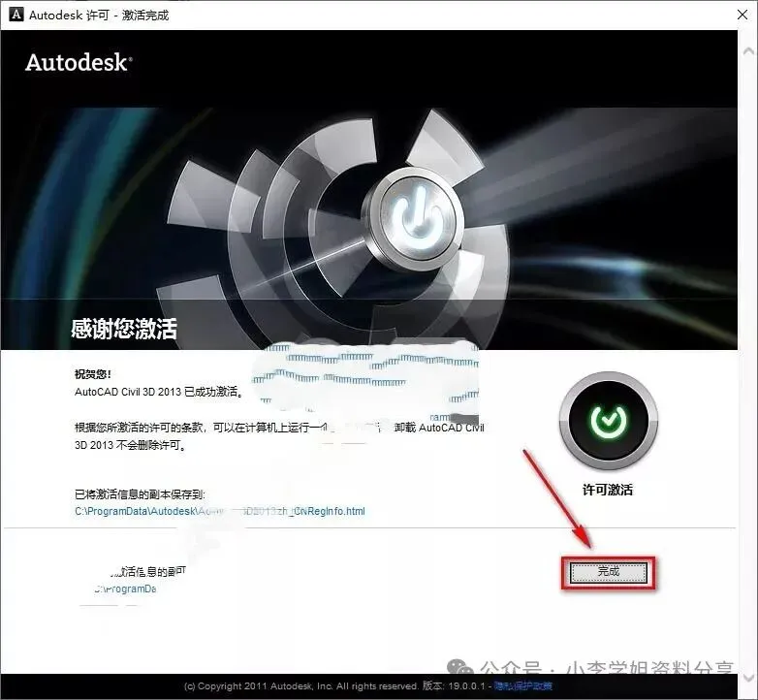Image resolution: width=758 pixels, height=700 pixels.
Task: Click the 祝贺您! text
Action: tap(93, 374)
